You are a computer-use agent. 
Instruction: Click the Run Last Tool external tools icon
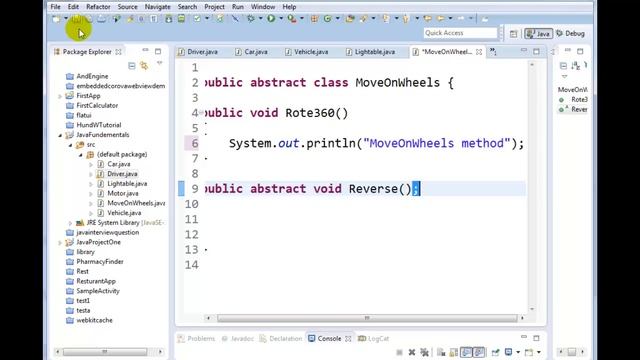click(291, 18)
